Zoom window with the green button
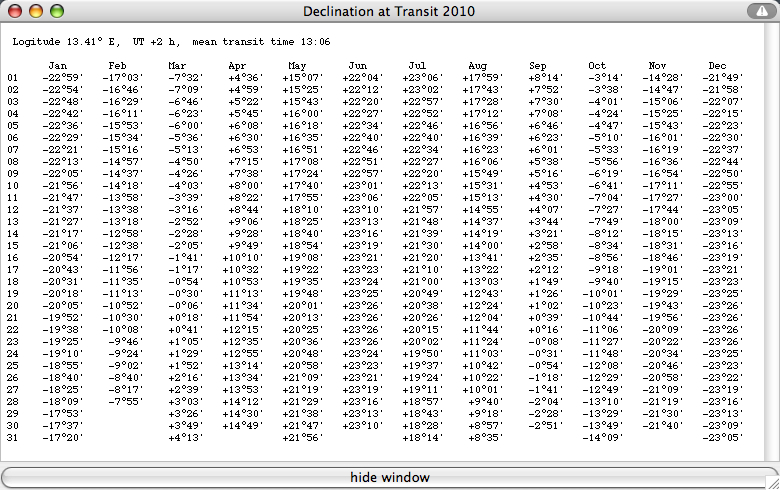Viewport: 780px width, 490px height. click(x=57, y=11)
